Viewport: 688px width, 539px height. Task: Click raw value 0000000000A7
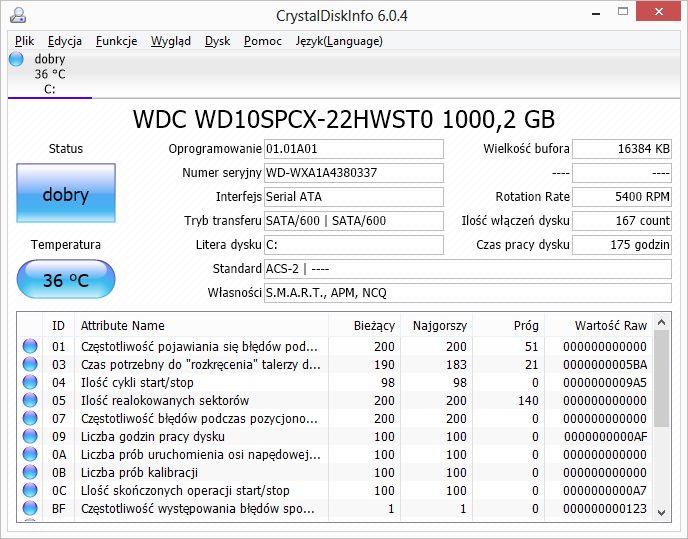coord(605,490)
